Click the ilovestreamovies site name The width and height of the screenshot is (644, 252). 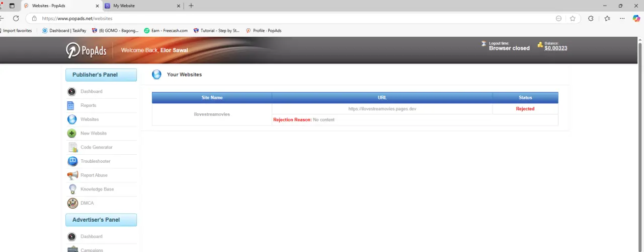coord(212,114)
